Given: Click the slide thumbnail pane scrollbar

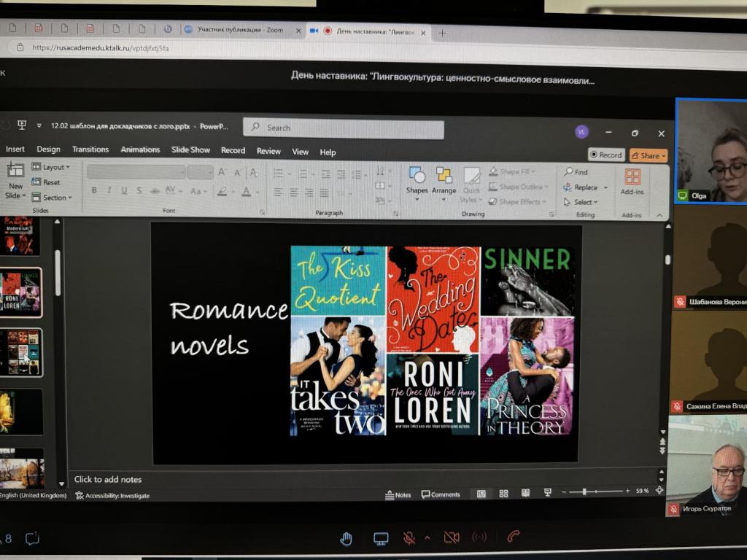Looking at the screenshot, I should [x=58, y=271].
